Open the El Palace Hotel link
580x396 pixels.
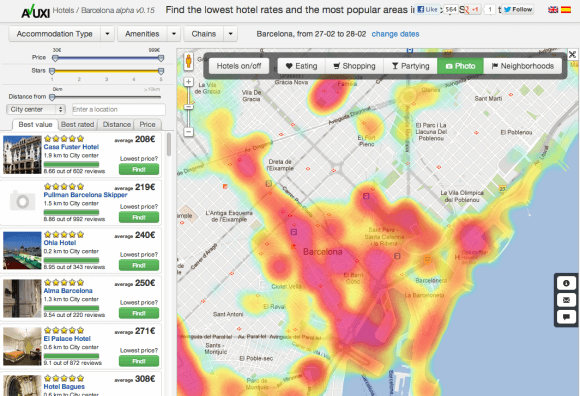click(x=67, y=339)
